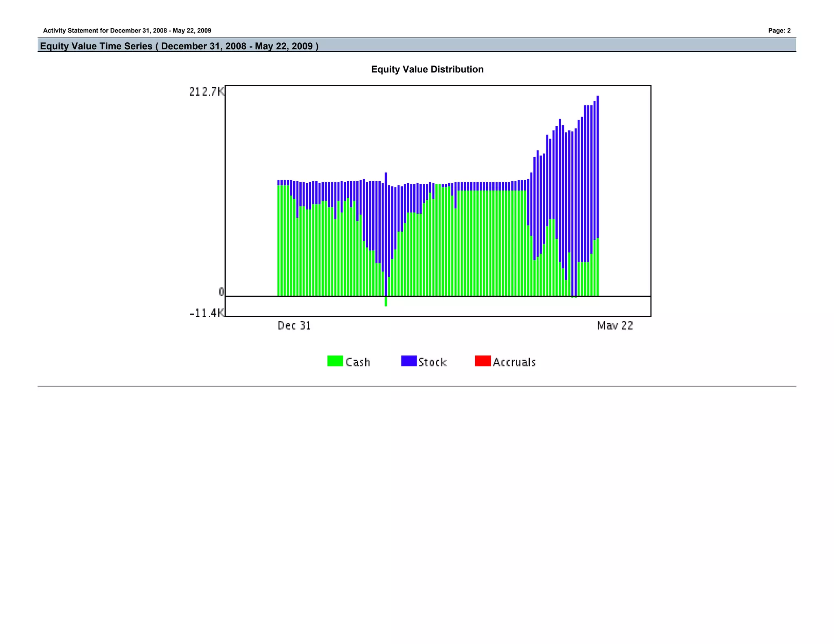Image resolution: width=834 pixels, height=644 pixels.
Task: Click the -11.4K y-axis label
Action: (x=206, y=313)
